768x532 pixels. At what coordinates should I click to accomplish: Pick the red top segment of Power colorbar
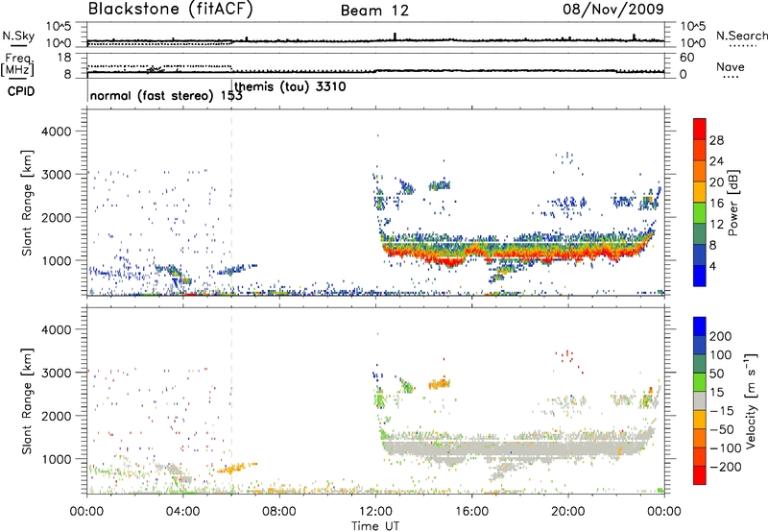tap(700, 129)
